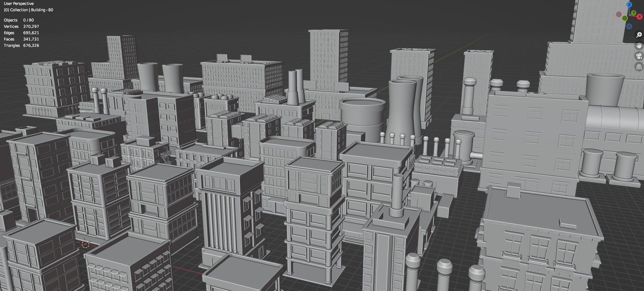Click the Edges value '695,621'

point(31,33)
